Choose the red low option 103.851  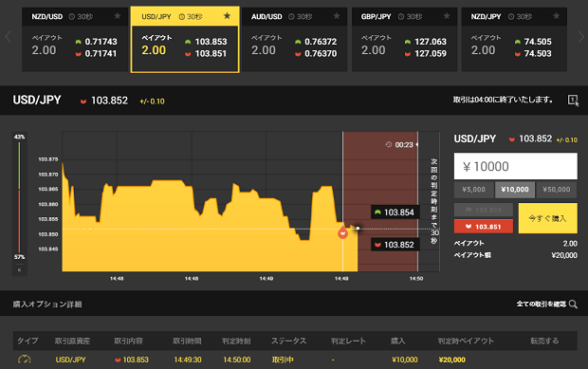pos(484,227)
